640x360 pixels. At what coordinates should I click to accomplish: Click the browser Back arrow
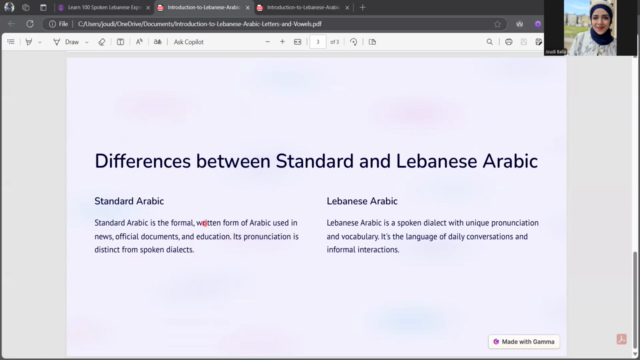click(x=11, y=24)
